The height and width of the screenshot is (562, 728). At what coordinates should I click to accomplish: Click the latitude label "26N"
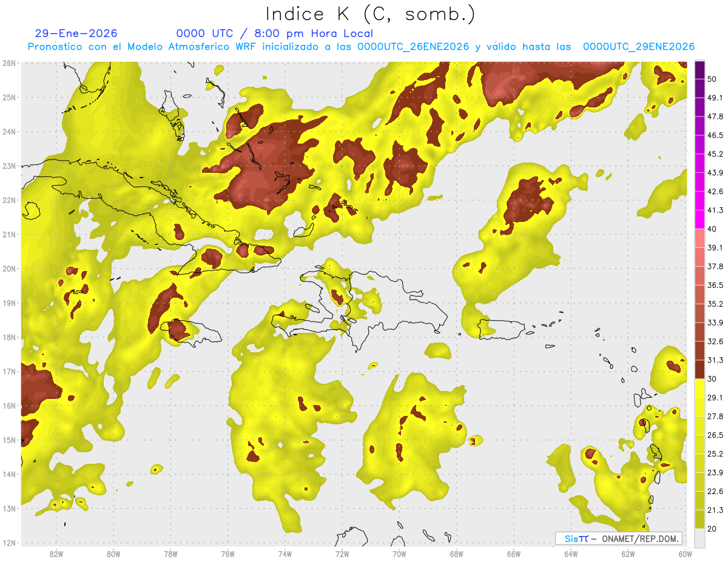(8, 63)
